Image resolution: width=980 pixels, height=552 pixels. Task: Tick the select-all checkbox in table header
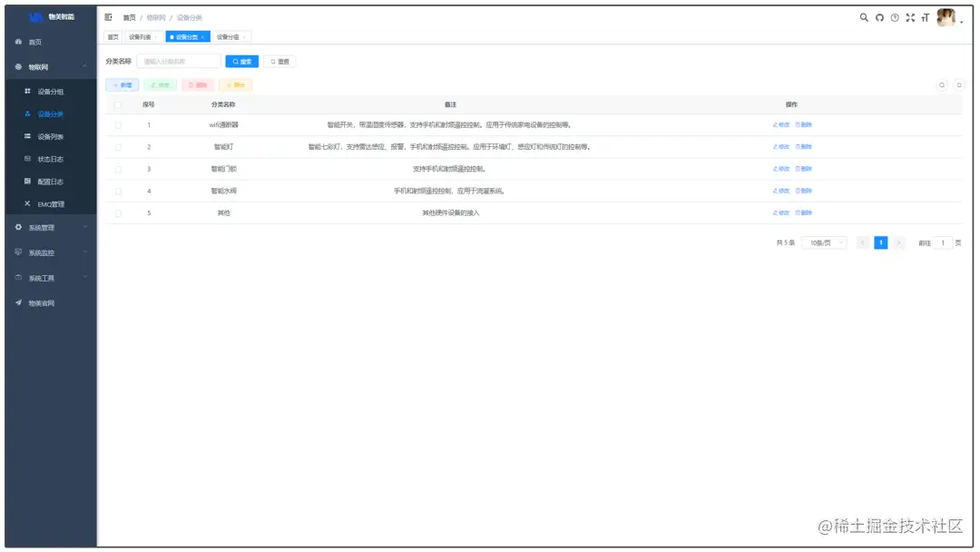point(118,105)
